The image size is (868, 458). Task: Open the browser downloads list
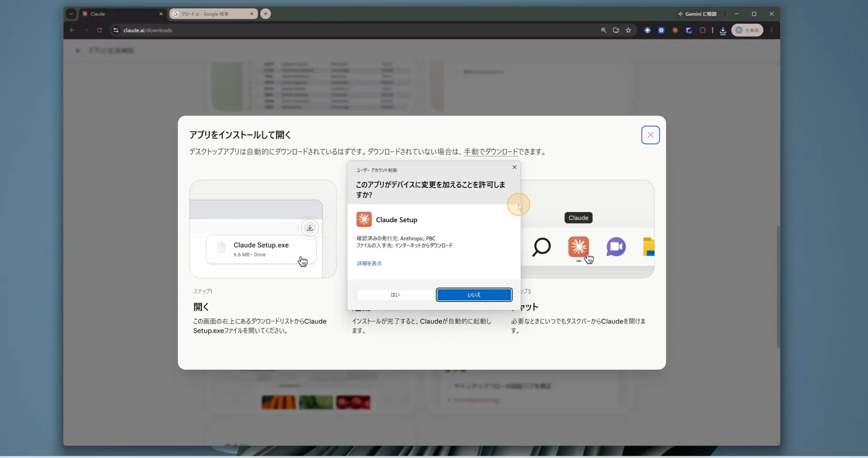click(x=723, y=31)
